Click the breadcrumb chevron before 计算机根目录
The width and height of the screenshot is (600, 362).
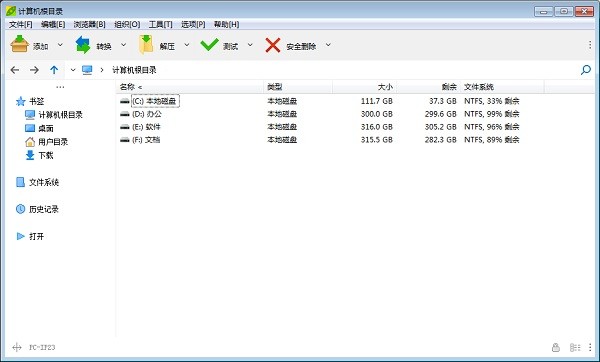[x=101, y=70]
